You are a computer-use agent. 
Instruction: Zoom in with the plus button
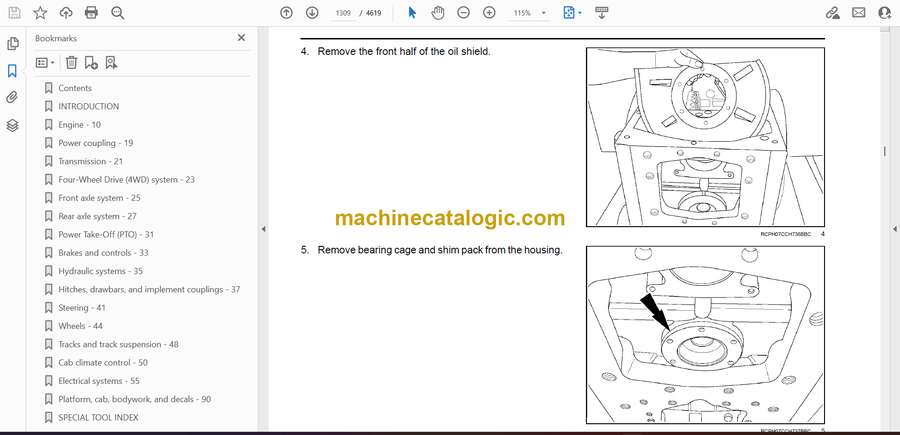point(489,13)
